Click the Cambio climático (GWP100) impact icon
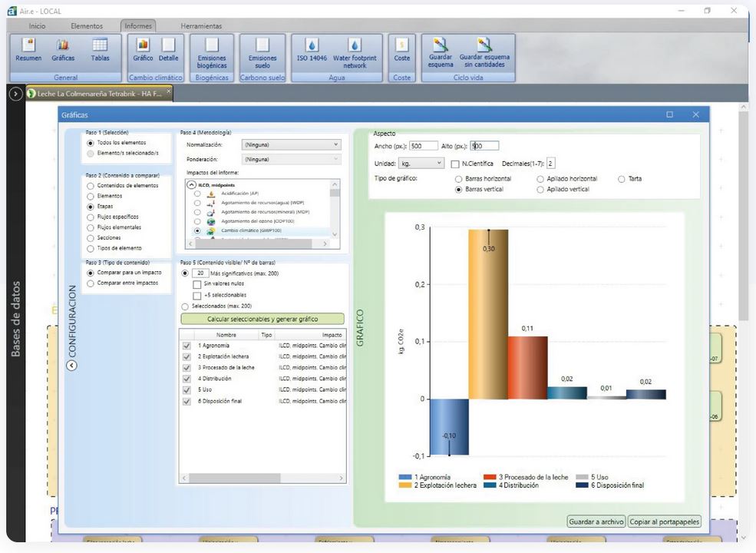 (x=211, y=230)
